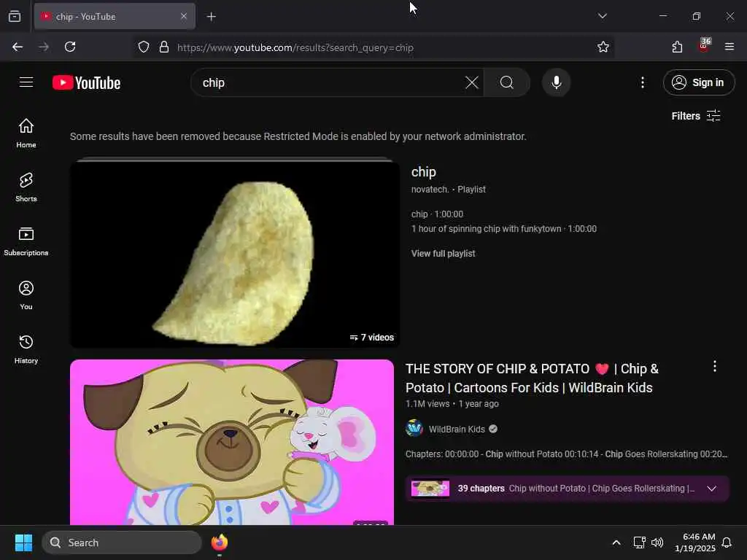This screenshot has height=560, width=747.
Task: Click the 39 chapters thumbnail preview
Action: pos(430,489)
